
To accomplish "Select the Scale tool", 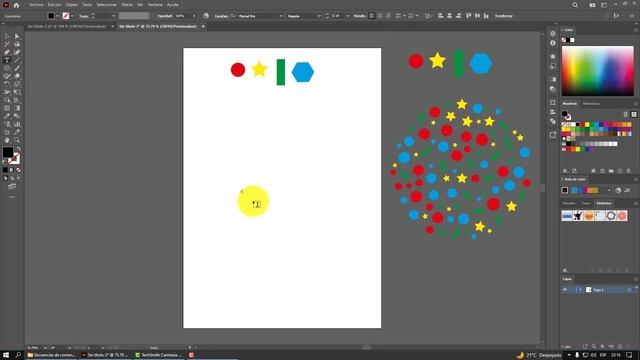I will [17, 84].
